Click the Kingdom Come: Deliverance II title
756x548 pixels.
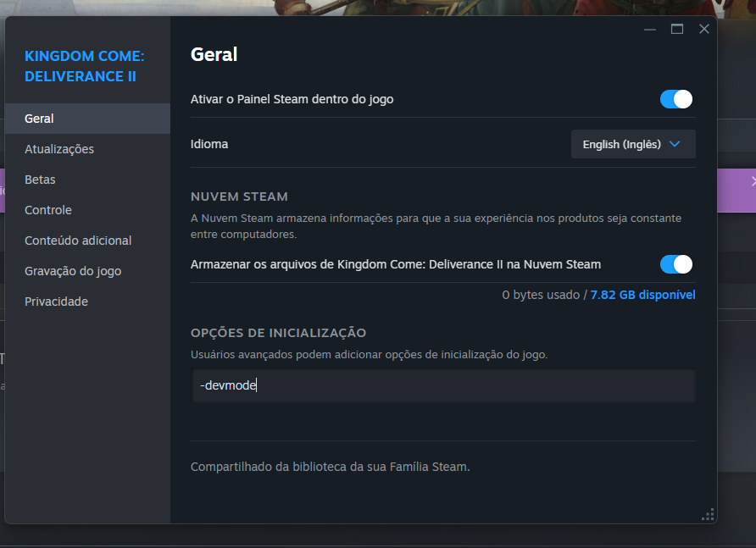point(85,66)
